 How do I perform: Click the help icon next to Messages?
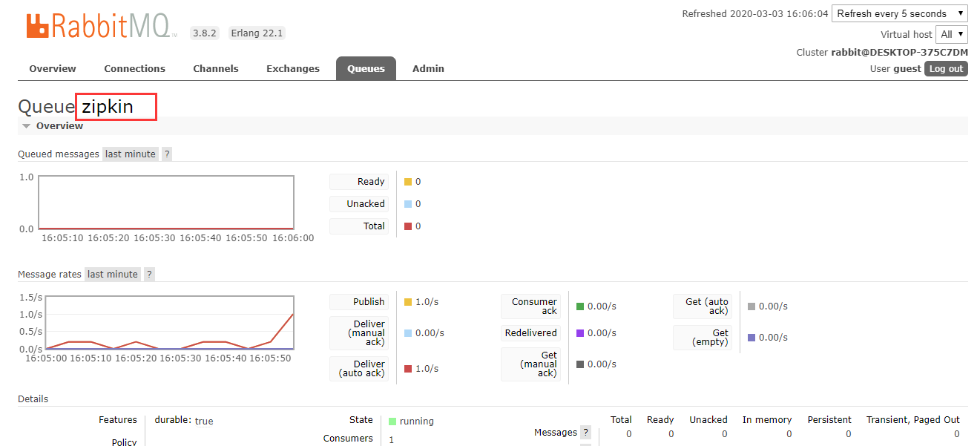click(x=585, y=433)
